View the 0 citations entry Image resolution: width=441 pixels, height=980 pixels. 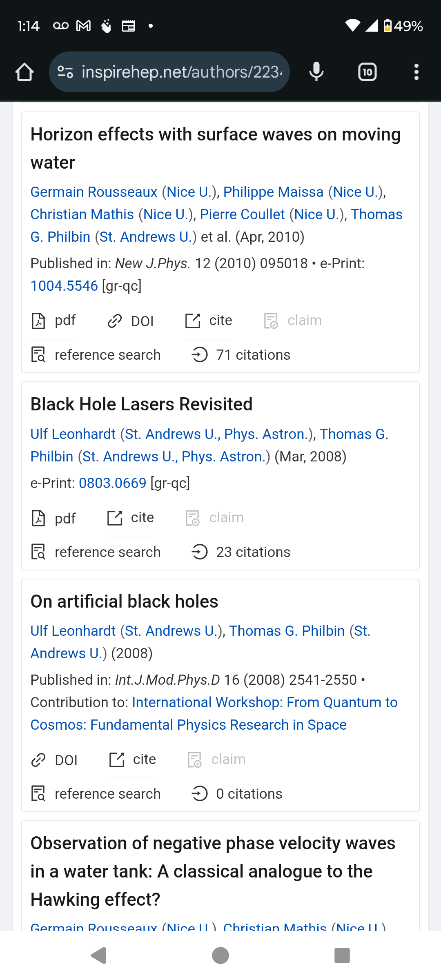point(237,794)
